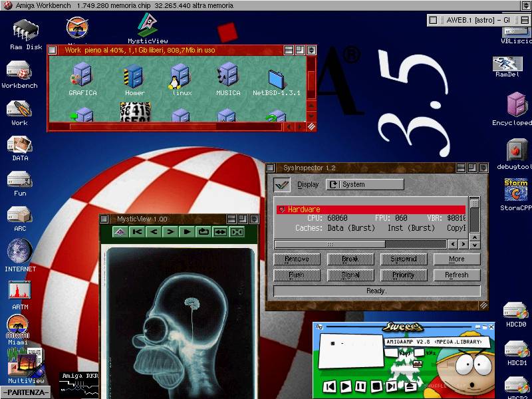Jump to first image in MysticView
The height and width of the screenshot is (399, 532).
(x=137, y=232)
